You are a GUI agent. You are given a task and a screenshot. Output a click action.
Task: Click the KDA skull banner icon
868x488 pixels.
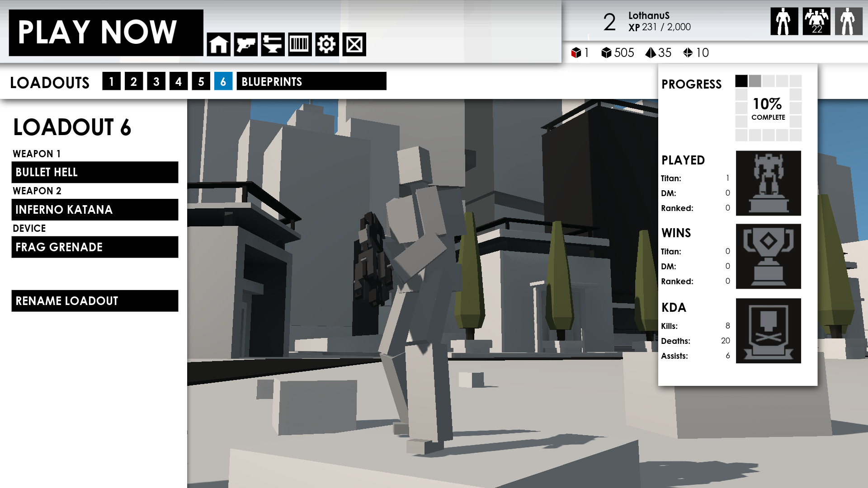coord(768,330)
